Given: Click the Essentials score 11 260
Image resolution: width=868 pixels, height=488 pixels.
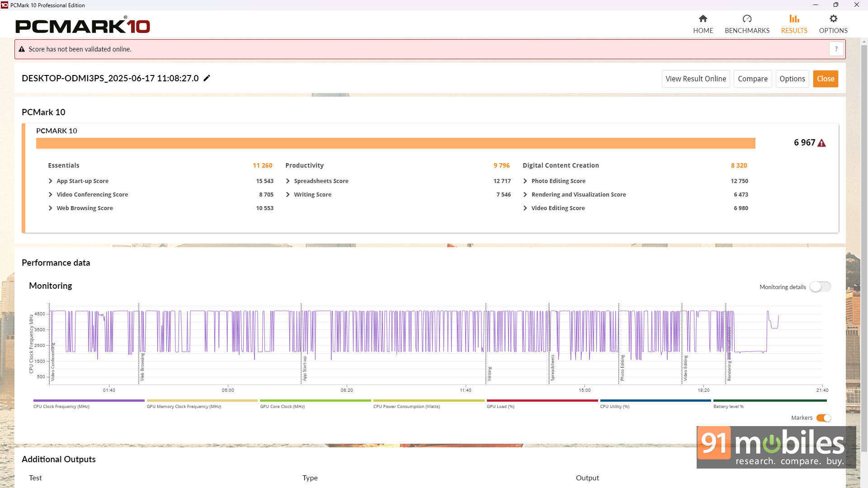Looking at the screenshot, I should click(262, 165).
